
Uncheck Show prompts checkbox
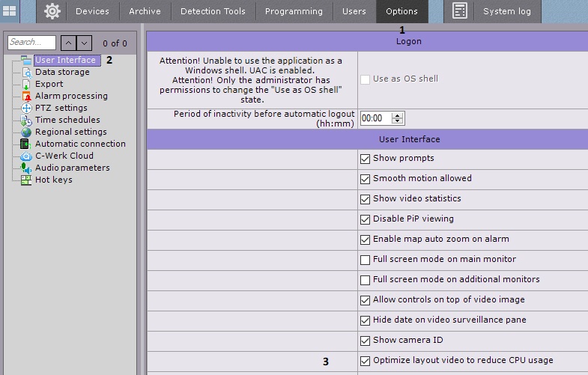pyautogui.click(x=366, y=159)
